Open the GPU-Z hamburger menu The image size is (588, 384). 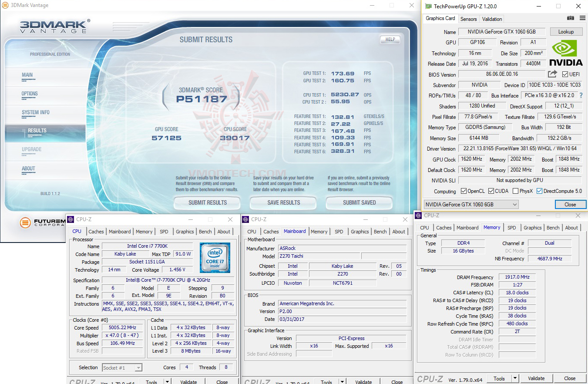tap(582, 18)
